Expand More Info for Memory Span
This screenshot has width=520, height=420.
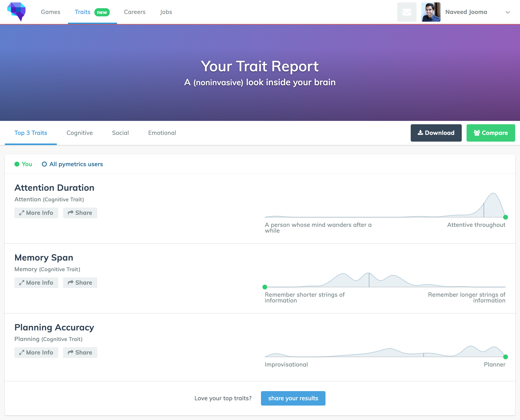[x=36, y=282]
